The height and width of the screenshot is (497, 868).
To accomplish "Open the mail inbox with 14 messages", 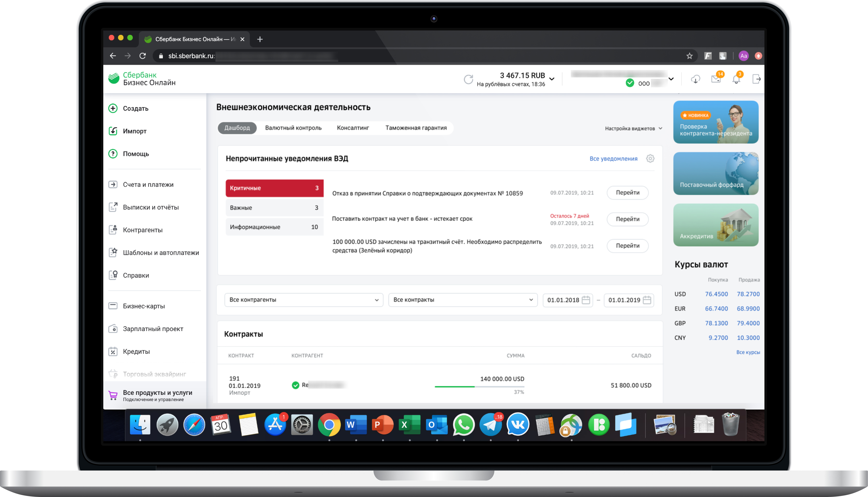I will pos(716,79).
